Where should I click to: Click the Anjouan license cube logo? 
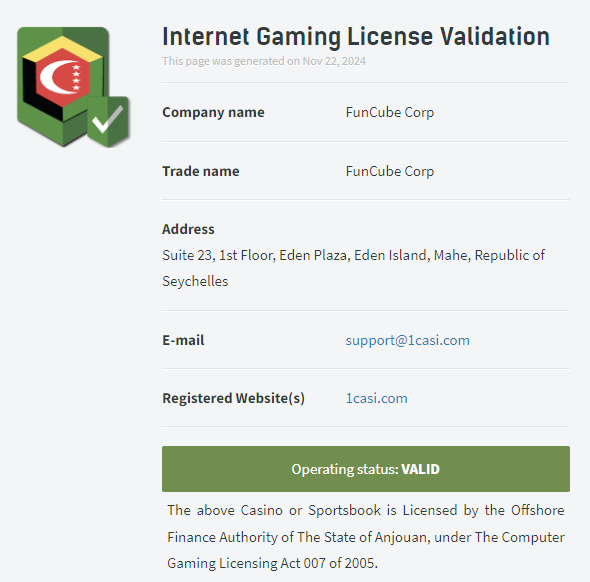pos(73,87)
